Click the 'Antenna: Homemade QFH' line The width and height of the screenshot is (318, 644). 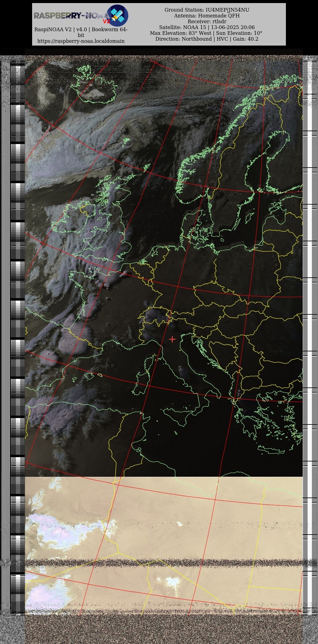[207, 16]
